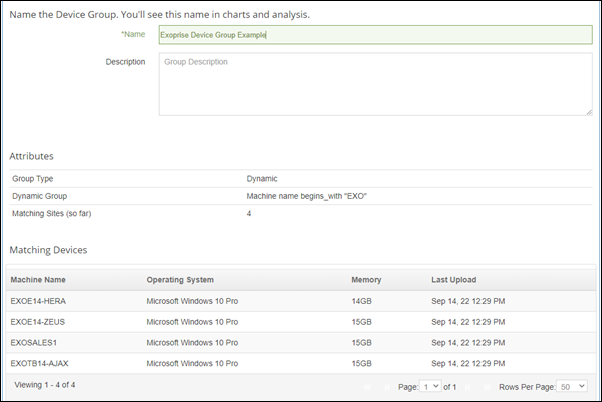This screenshot has height=402, width=602.
Task: Open the Page number dropdown
Action: (x=431, y=386)
